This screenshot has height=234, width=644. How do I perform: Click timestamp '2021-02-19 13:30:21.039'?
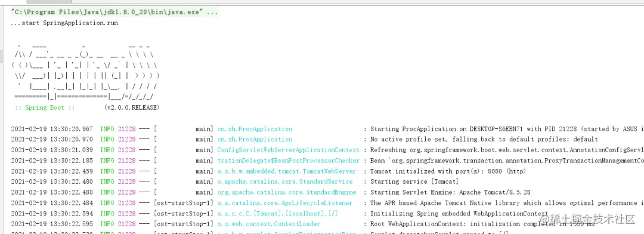point(52,150)
